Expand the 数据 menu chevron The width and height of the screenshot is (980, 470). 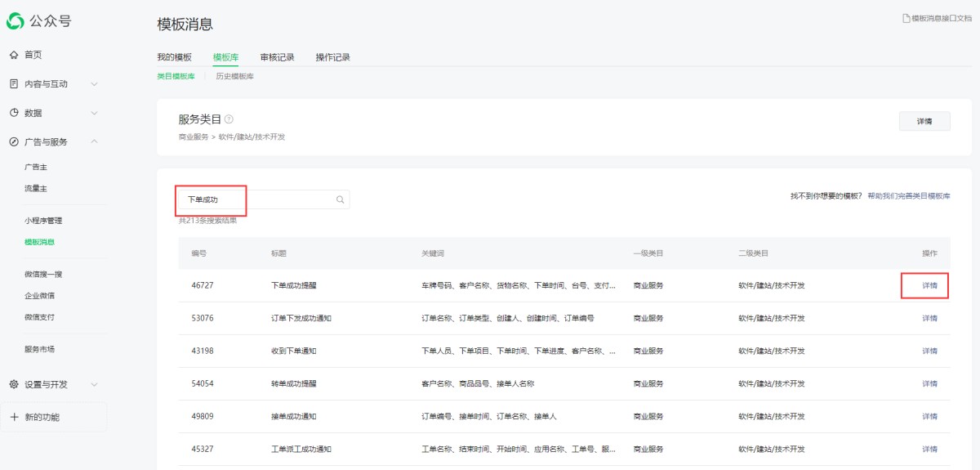pyautogui.click(x=94, y=113)
